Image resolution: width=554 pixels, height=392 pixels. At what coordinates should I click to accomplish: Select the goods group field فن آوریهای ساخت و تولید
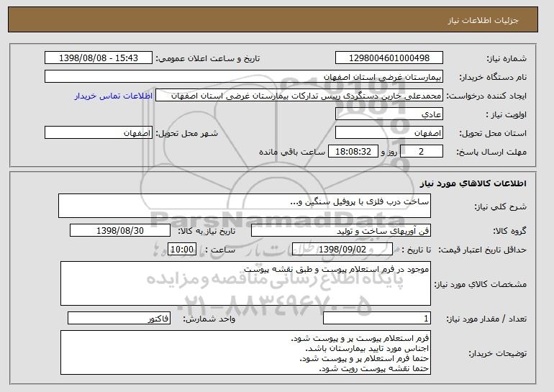[x=341, y=231]
